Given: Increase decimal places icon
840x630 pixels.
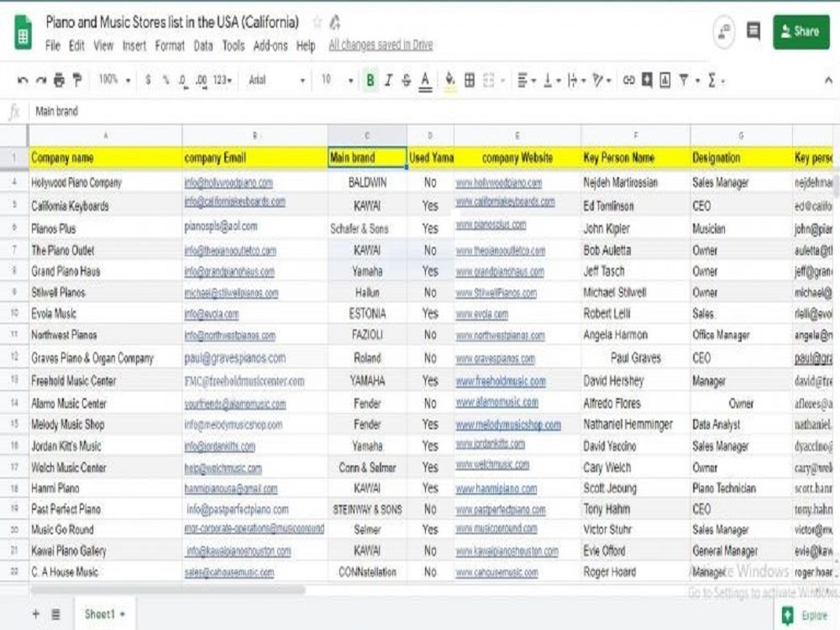Looking at the screenshot, I should pyautogui.click(x=201, y=81).
